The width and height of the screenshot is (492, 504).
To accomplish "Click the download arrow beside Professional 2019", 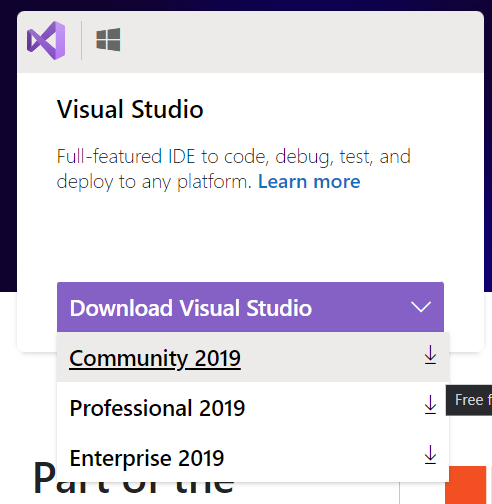I will (430, 405).
